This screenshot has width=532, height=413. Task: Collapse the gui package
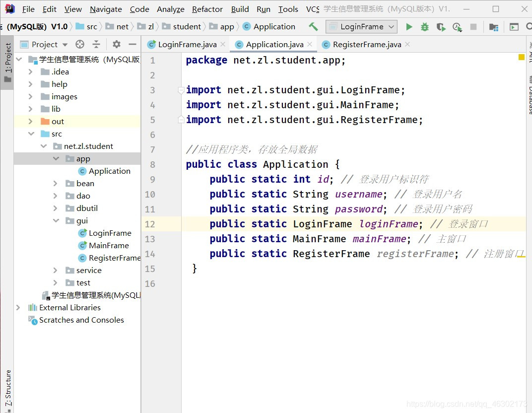(56, 220)
